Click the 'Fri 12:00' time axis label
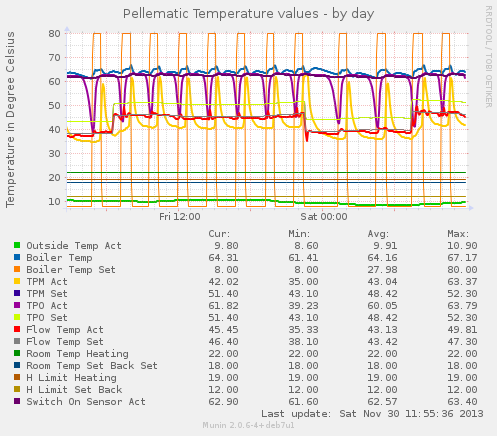Screen dimensions: 497x436 click(180, 217)
